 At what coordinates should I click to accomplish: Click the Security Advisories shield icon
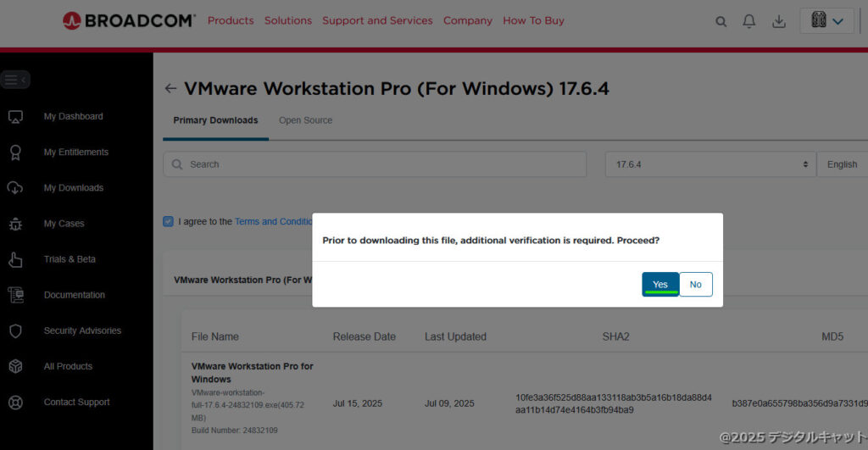pyautogui.click(x=15, y=331)
